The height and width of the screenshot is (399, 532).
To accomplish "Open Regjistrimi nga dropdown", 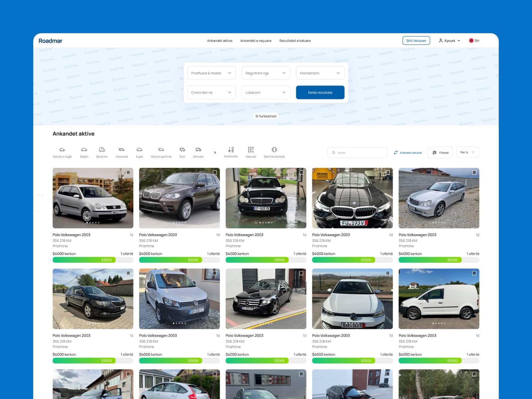I will pos(266,73).
